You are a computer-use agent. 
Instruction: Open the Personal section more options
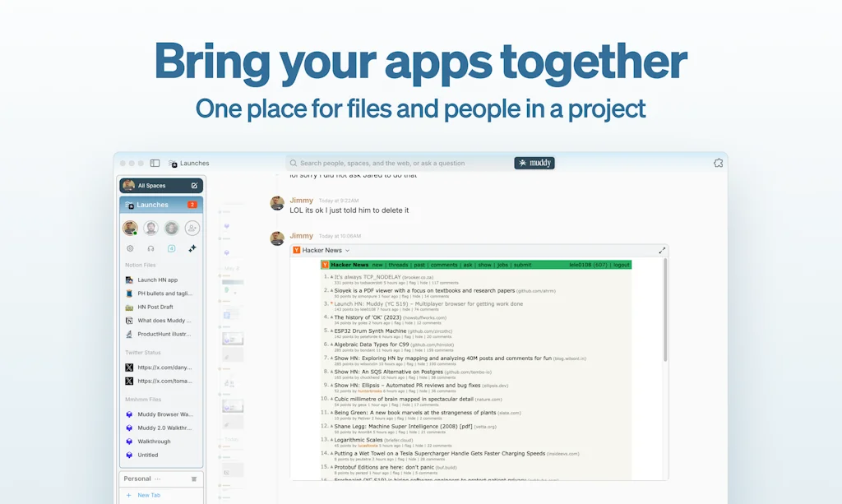point(158,479)
